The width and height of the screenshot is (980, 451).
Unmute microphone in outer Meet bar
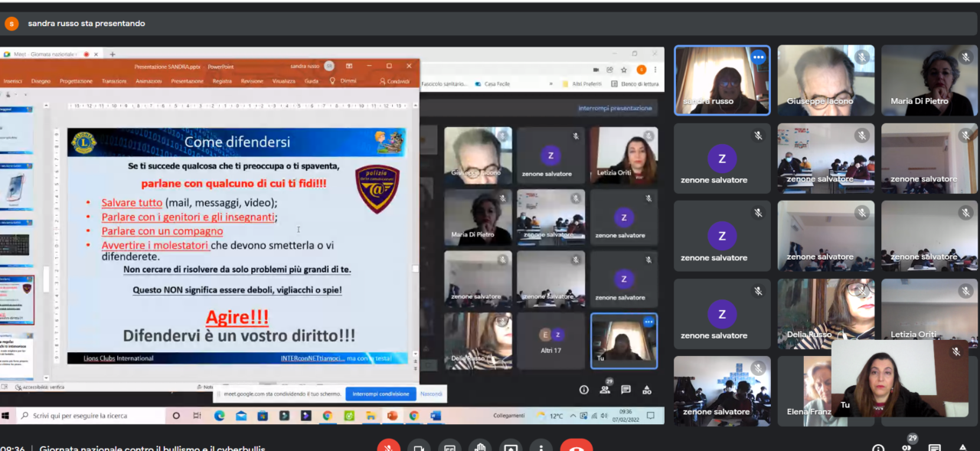coord(388,446)
